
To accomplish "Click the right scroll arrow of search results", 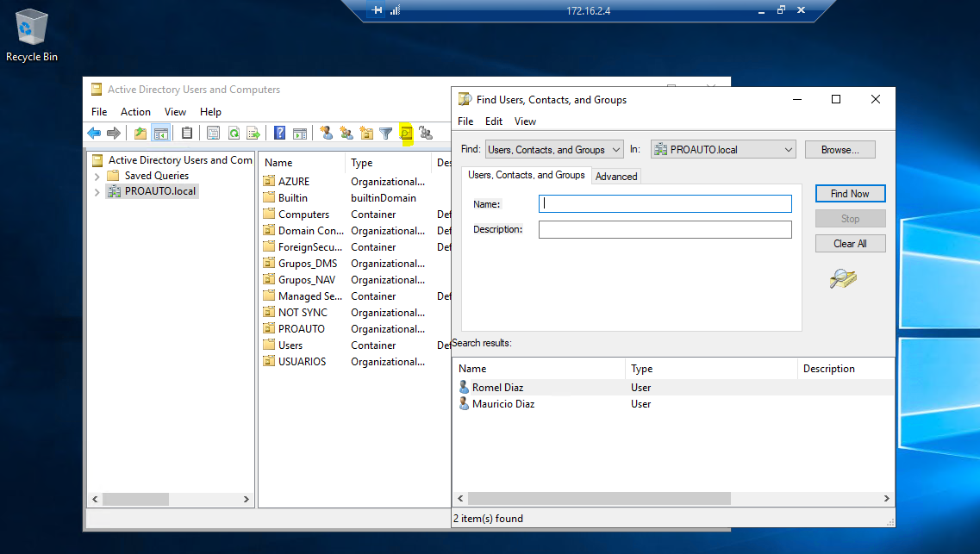I will point(886,498).
